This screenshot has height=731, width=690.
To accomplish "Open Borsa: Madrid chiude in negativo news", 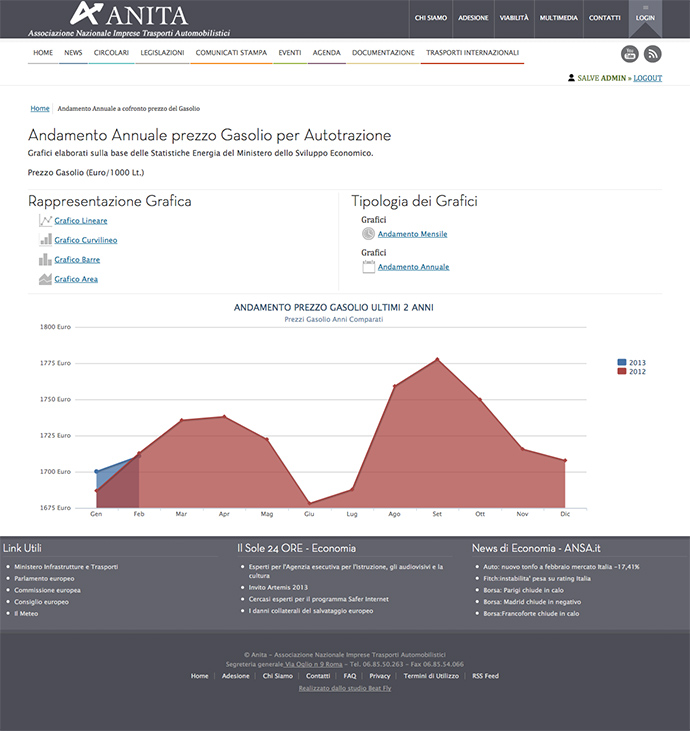I will coord(532,602).
